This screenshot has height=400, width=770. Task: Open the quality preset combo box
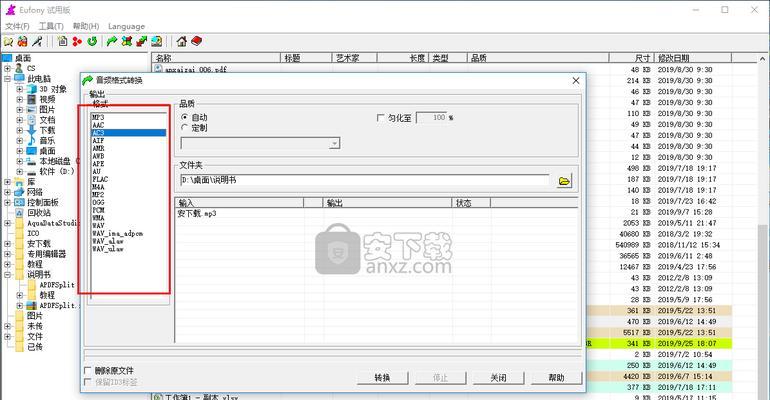(260, 143)
